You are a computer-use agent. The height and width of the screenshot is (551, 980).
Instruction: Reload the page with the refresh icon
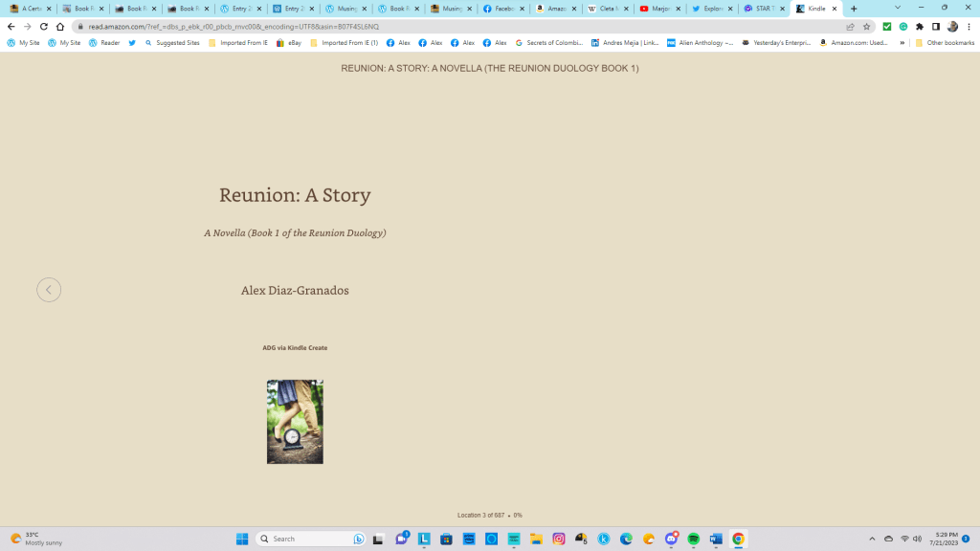click(44, 27)
